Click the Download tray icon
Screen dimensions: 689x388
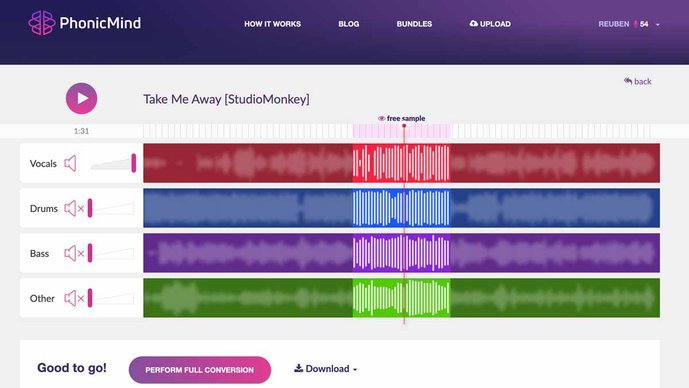pos(298,368)
